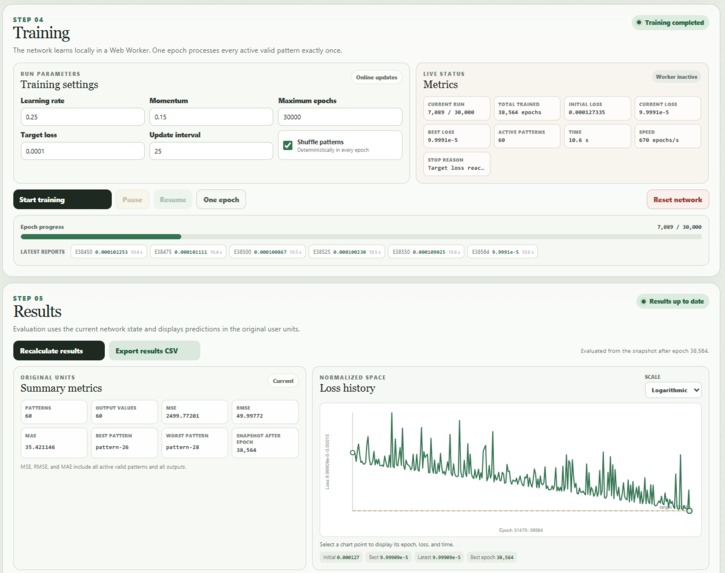Click Reset network button
Screen dimensions: 725x573
(677, 199)
